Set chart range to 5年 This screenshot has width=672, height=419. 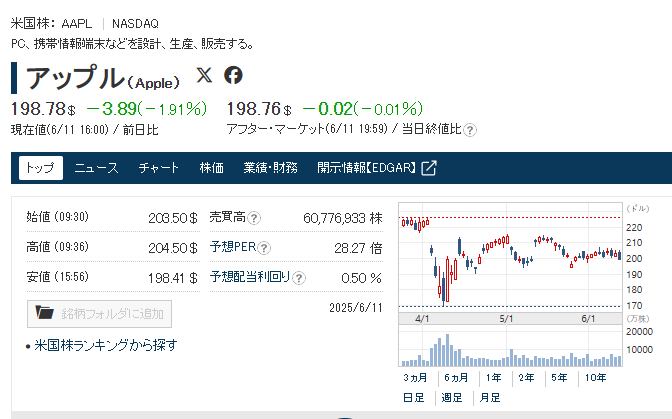click(x=559, y=378)
